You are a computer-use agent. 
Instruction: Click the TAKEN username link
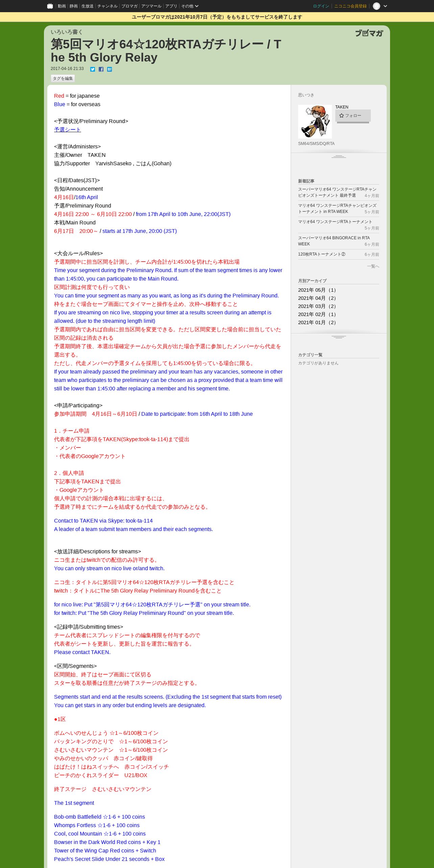coord(342,107)
